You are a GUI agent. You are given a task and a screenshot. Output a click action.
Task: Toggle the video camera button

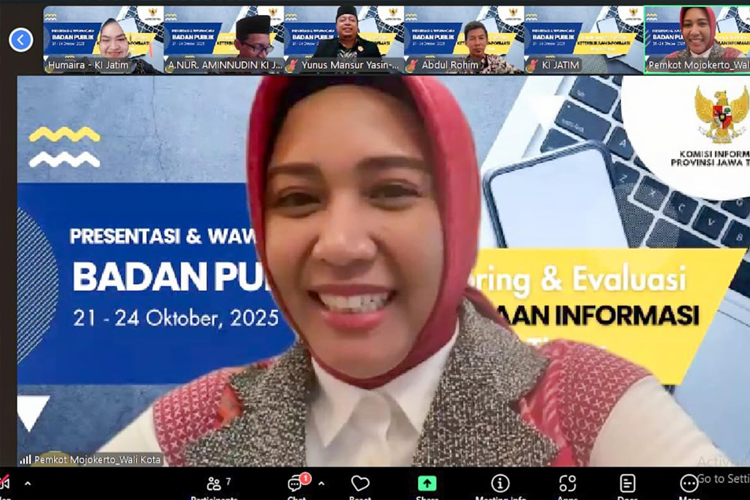(x=5, y=485)
